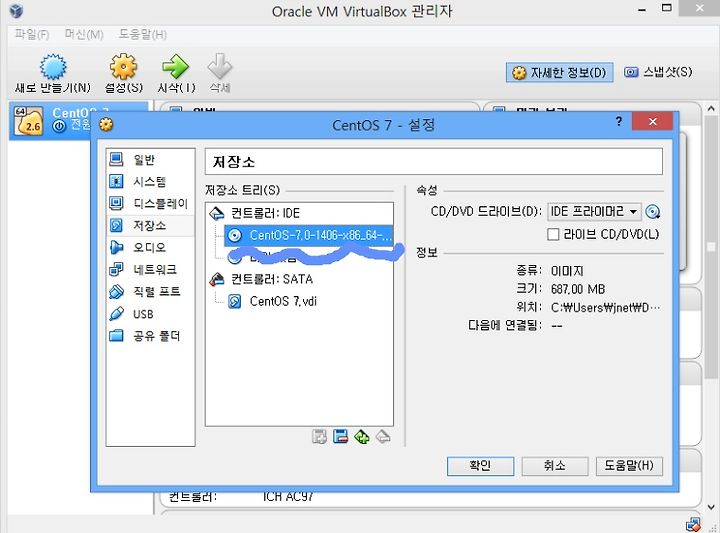Switch to the Snapshots 스냅샷(S) view
The width and height of the screenshot is (720, 533).
(x=658, y=72)
